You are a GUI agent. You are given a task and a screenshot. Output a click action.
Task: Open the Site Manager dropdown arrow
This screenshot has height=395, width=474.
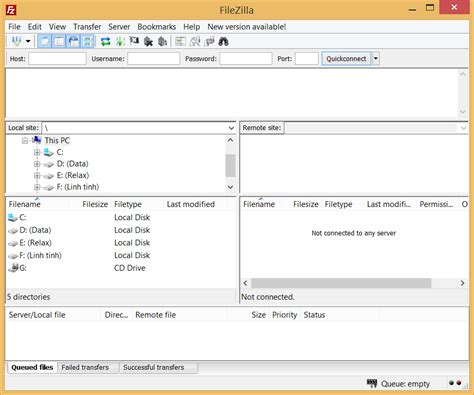pyautogui.click(x=28, y=41)
